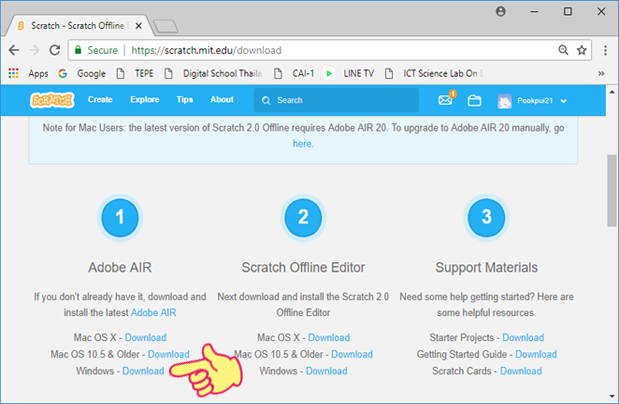Expand the Pookpui21 account dropdown arrow
619x404 pixels.
(563, 101)
